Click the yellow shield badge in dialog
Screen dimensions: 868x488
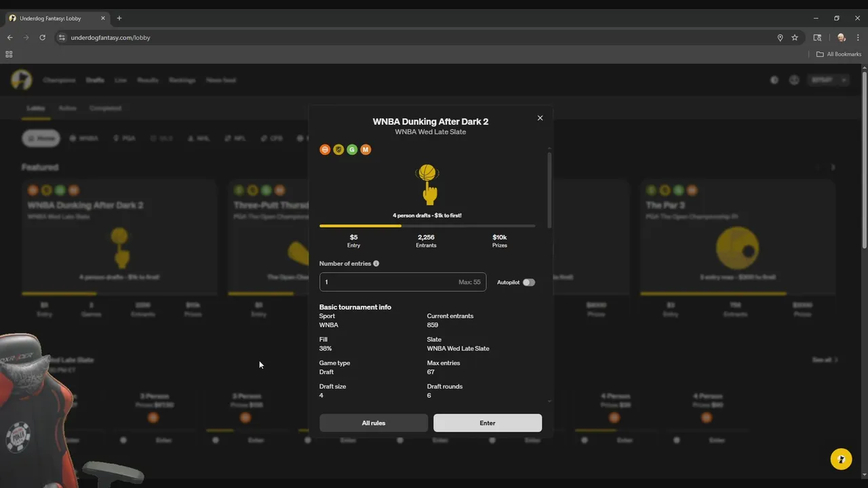338,150
